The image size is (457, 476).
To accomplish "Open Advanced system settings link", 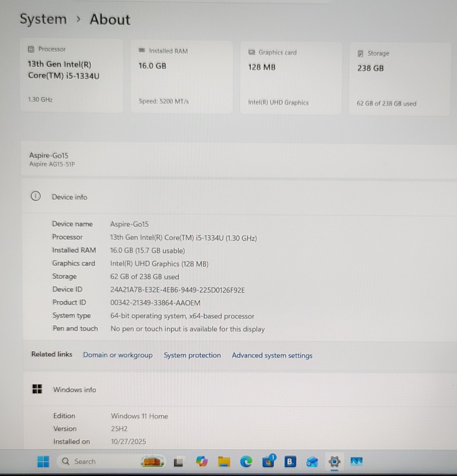I will 272,356.
